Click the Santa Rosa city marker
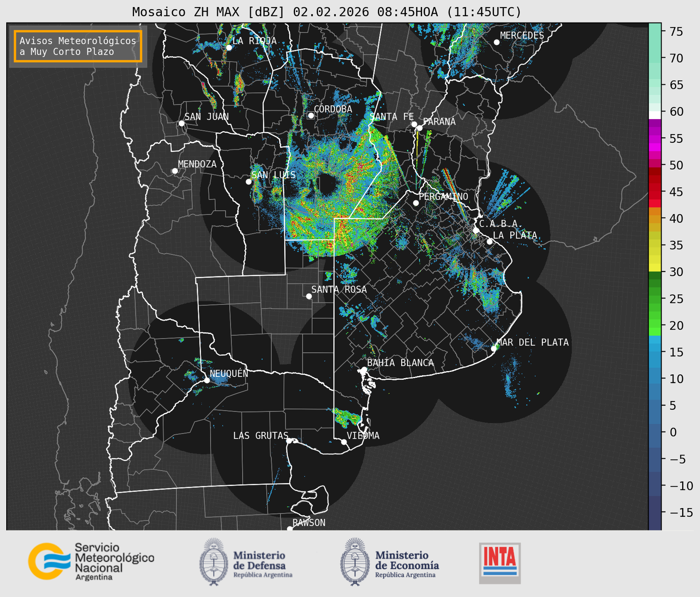The width and height of the screenshot is (700, 597). coord(309,296)
